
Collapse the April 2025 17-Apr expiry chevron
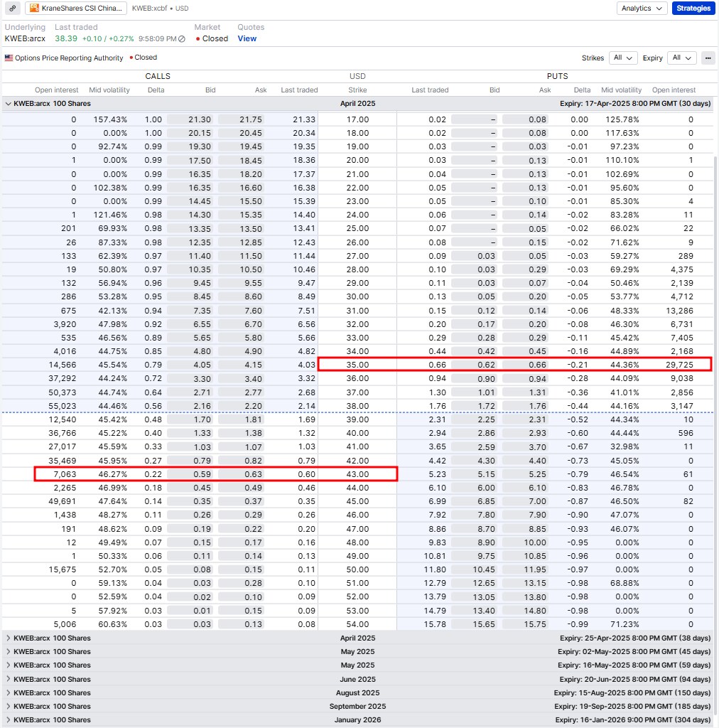[x=9, y=104]
